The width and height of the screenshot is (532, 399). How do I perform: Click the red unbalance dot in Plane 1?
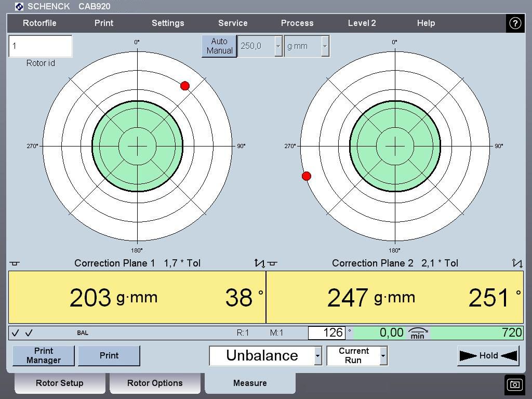(x=185, y=86)
